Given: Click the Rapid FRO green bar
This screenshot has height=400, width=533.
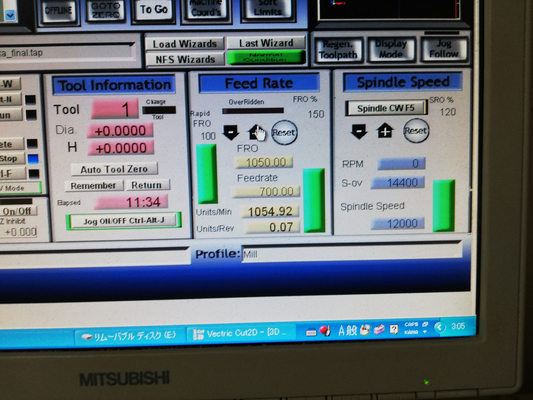Looking at the screenshot, I should point(207,174).
